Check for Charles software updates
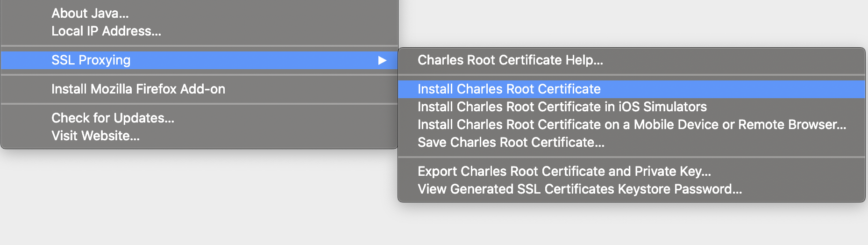The width and height of the screenshot is (868, 245). tap(113, 118)
